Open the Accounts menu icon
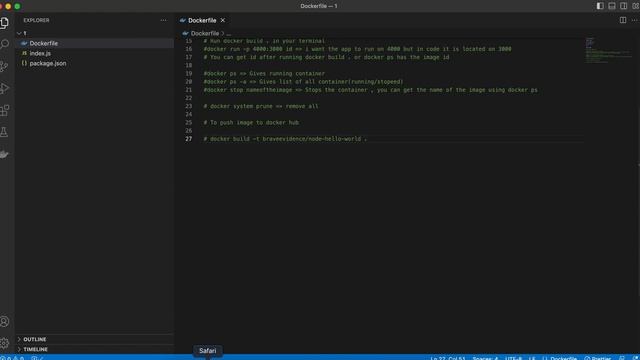The width and height of the screenshot is (640, 360). click(x=4, y=322)
